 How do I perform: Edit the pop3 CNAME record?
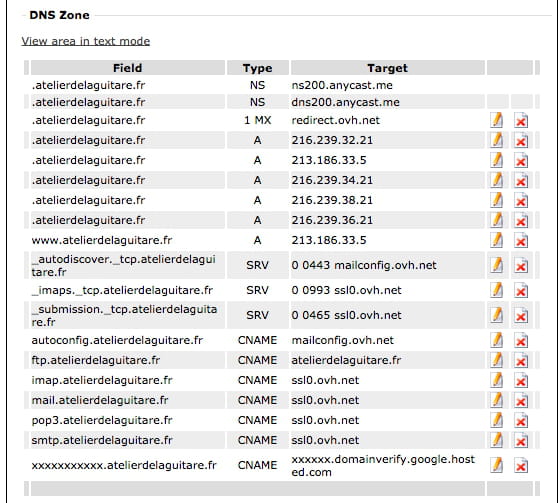pos(497,420)
